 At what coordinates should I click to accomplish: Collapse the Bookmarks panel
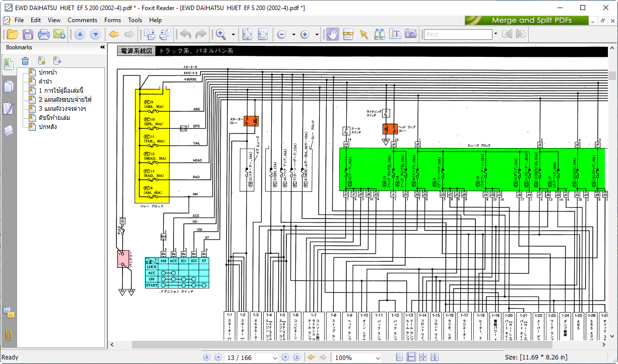(x=102, y=47)
